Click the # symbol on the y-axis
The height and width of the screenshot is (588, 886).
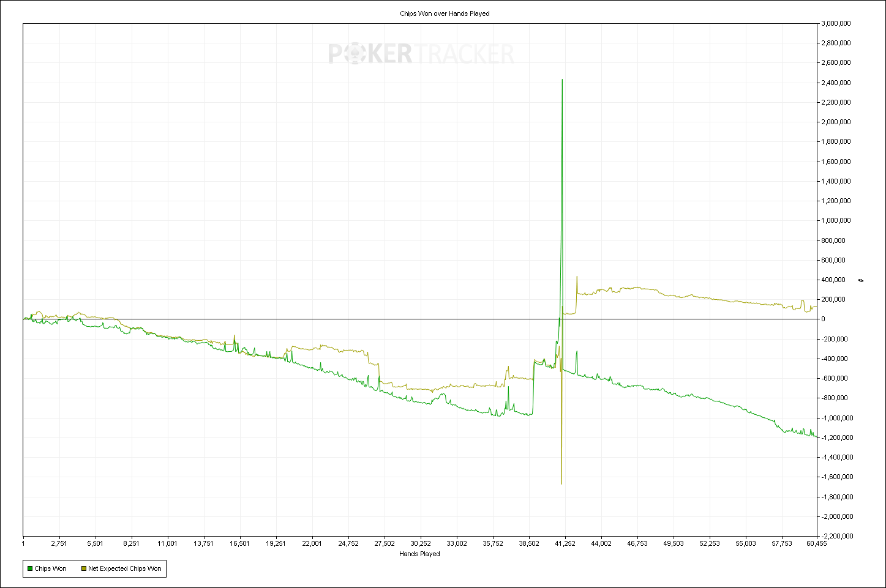(x=861, y=280)
